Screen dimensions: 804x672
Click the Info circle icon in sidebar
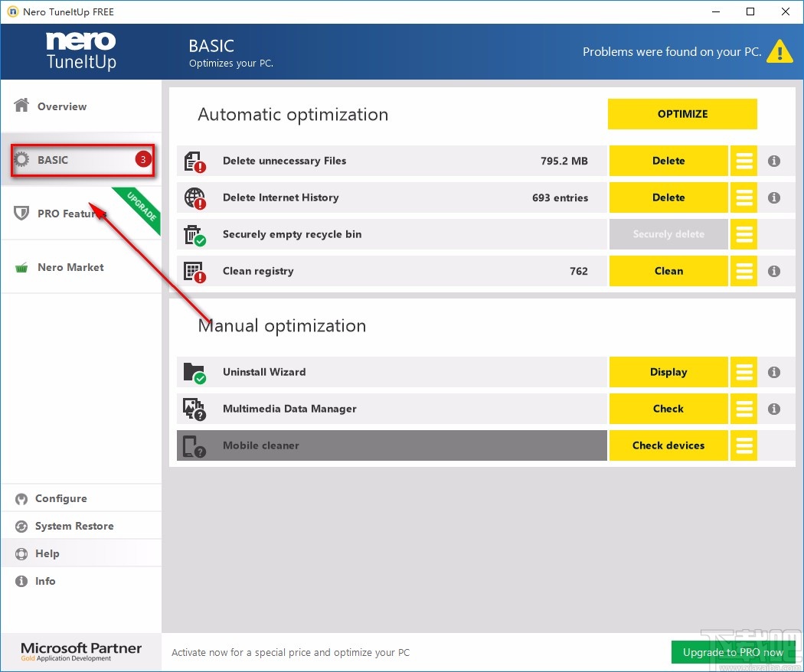pos(21,581)
